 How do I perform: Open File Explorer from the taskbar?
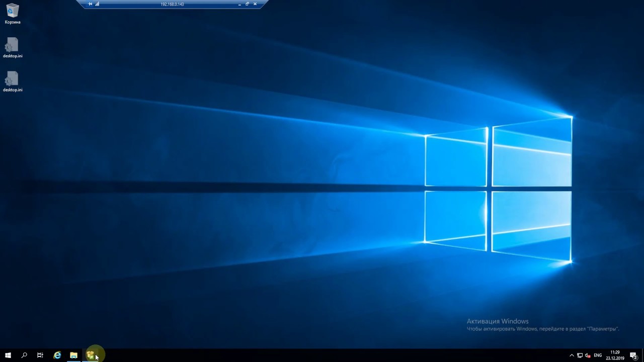click(73, 355)
